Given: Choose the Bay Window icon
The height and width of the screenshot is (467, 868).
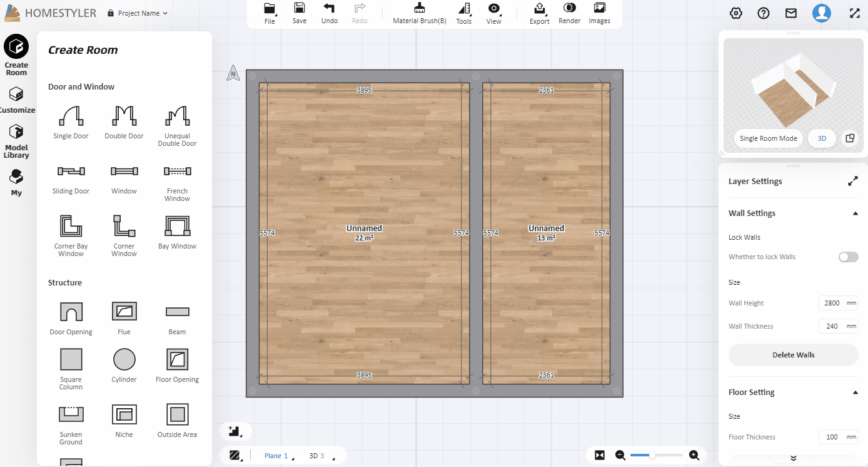Looking at the screenshot, I should pos(177,225).
